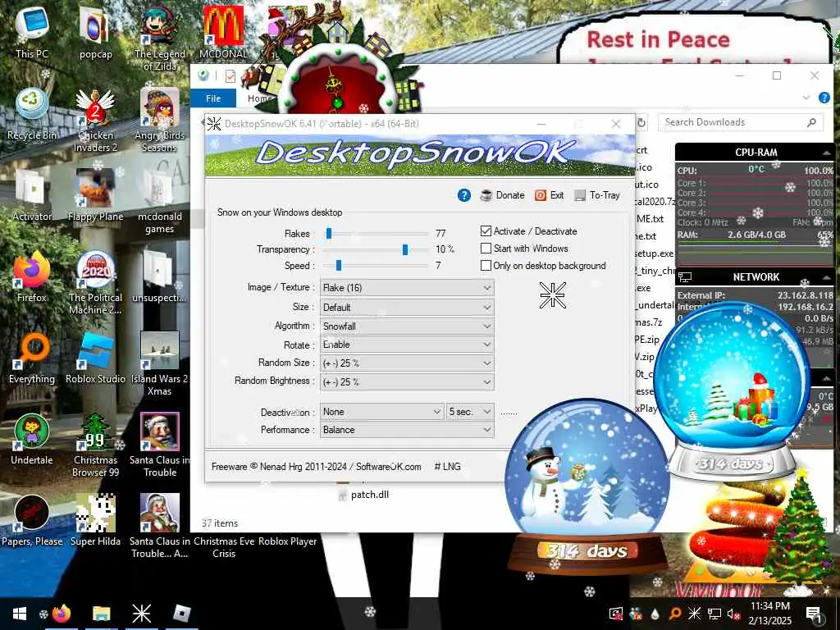Open the Rotate dropdown showing Enable

tap(407, 345)
